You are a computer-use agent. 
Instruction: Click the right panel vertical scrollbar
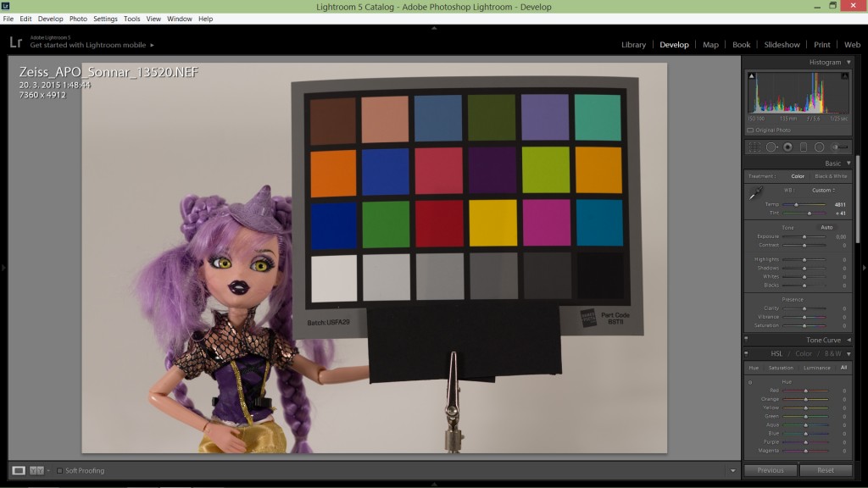point(858,199)
